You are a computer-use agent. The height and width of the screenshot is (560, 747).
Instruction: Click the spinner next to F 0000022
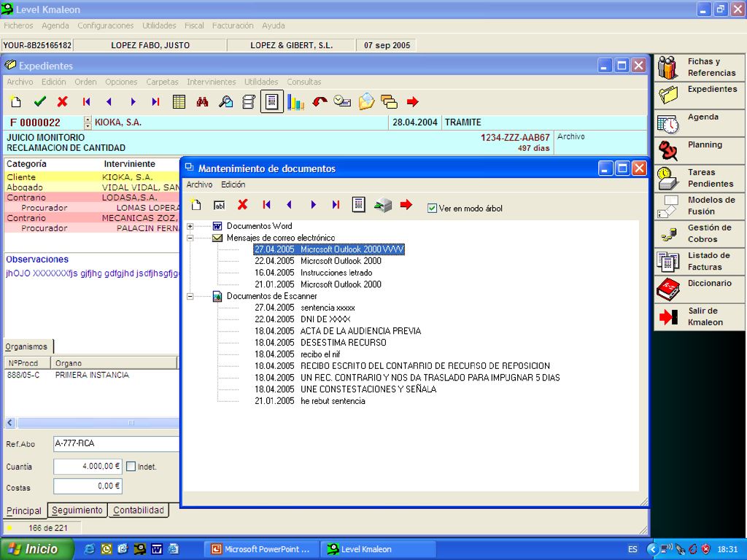pos(88,122)
